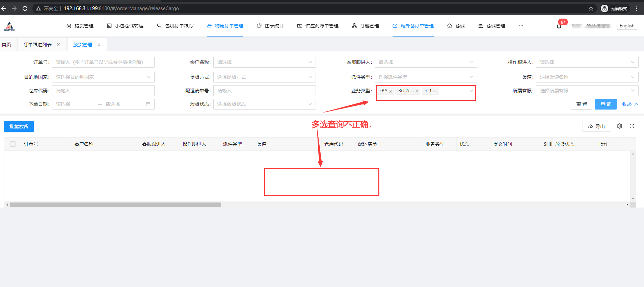The height and width of the screenshot is (287, 644).
Task: Open more navigation items ellipsis
Action: point(521,26)
